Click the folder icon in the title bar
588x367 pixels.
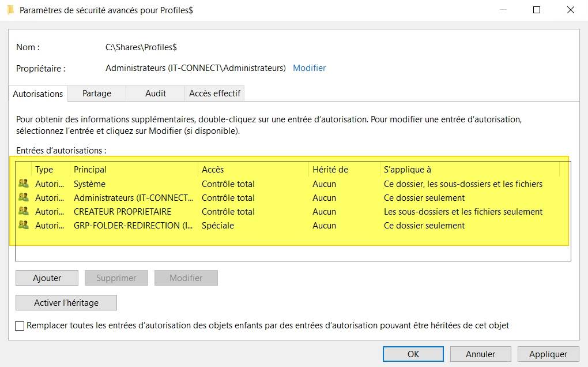(x=10, y=10)
